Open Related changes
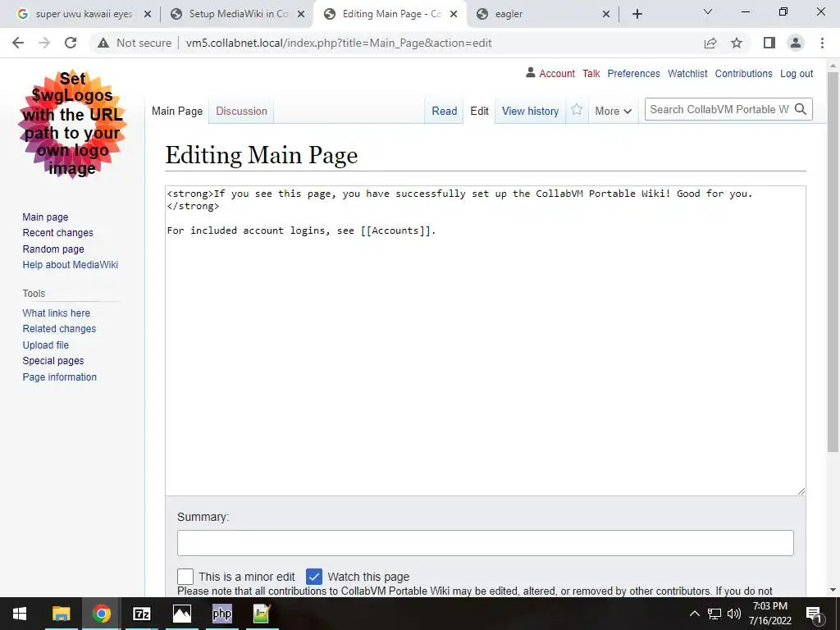 (59, 328)
